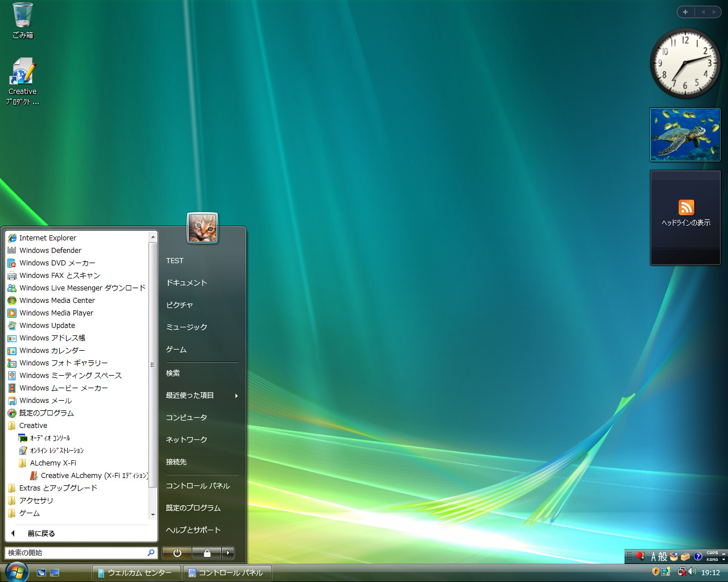The height and width of the screenshot is (582, 728).
Task: Open Computer from the Start menu
Action: click(186, 418)
